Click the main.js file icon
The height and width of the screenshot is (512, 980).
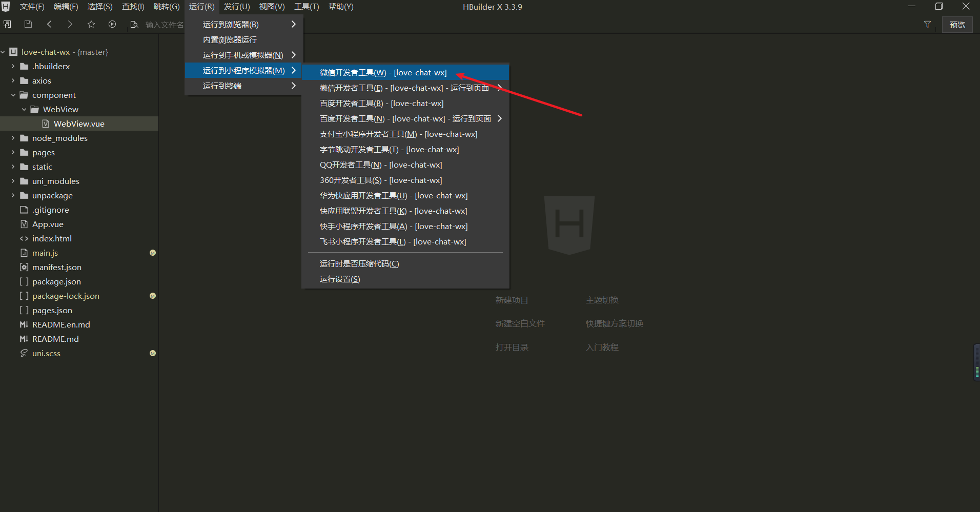click(24, 253)
